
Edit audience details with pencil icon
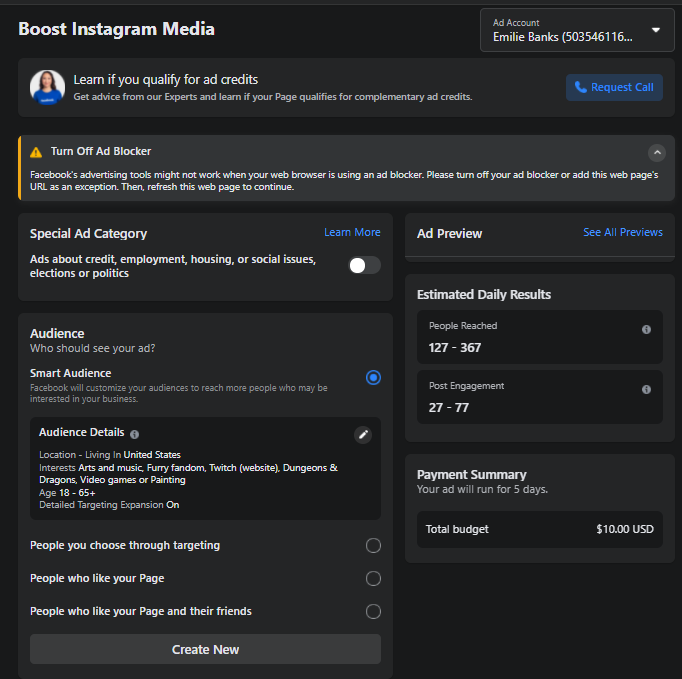[x=363, y=435]
